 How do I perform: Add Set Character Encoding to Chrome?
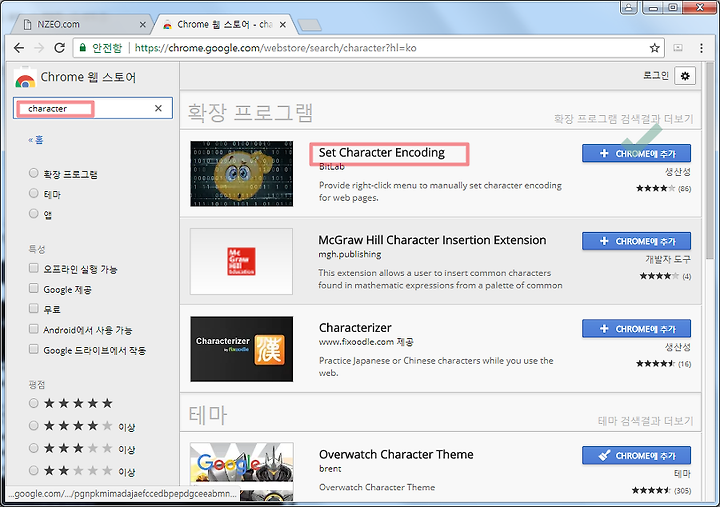click(x=636, y=153)
